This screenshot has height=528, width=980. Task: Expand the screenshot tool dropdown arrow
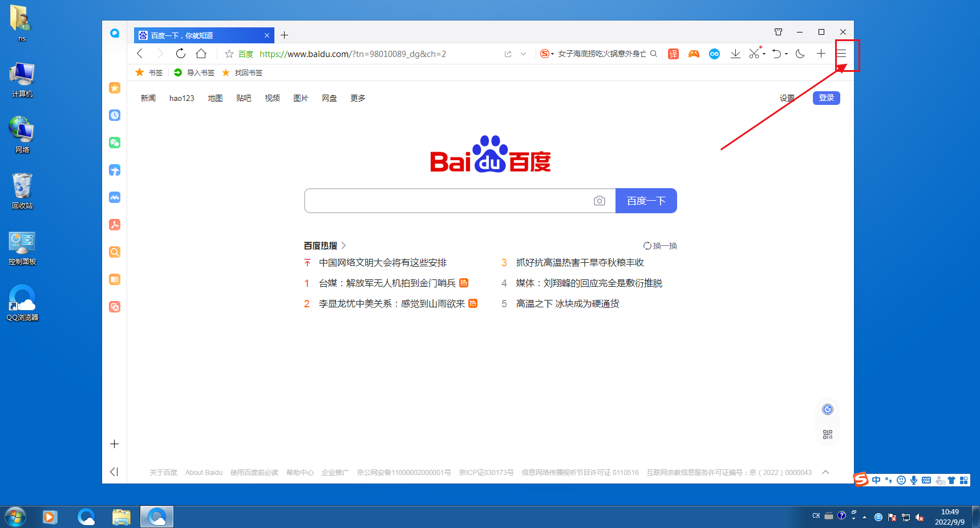[764, 54]
